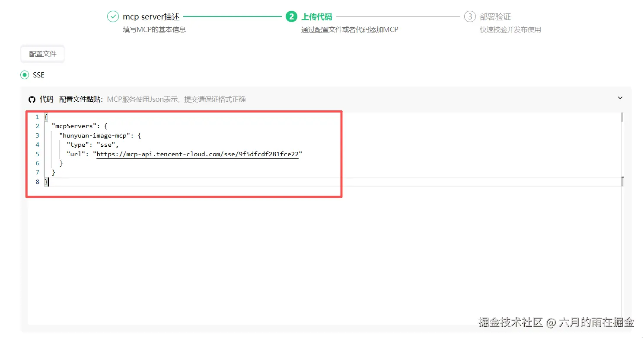
Task: Collapse the code panel with the chevron
Action: pos(620,98)
